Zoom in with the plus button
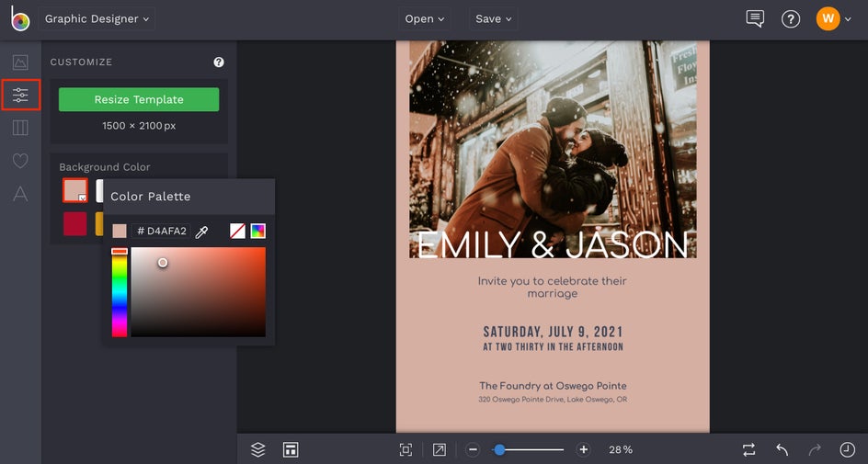This screenshot has width=868, height=464. [584, 449]
